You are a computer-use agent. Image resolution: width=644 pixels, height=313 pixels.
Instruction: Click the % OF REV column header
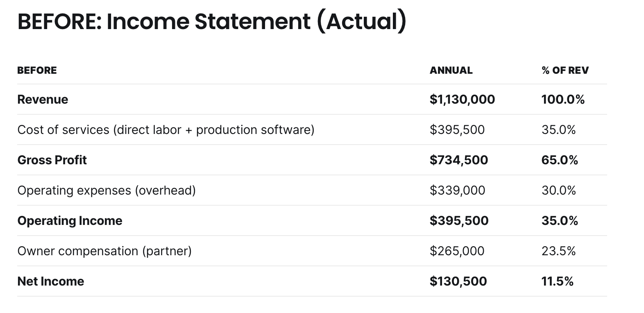click(x=565, y=70)
